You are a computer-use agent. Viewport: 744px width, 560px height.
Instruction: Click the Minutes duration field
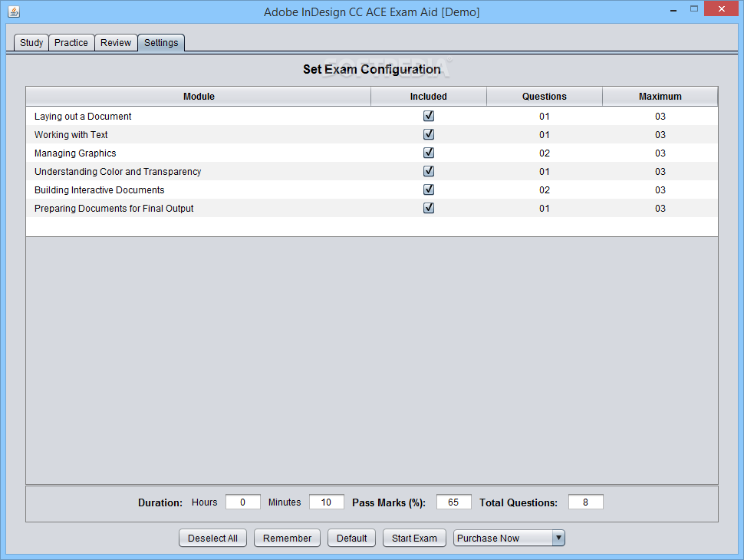327,502
